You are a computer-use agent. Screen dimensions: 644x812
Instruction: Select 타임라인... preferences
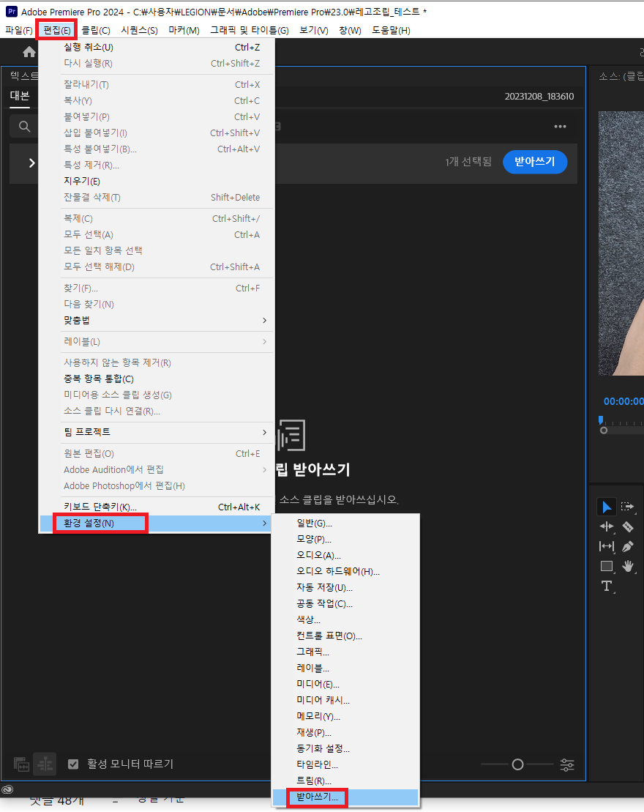[345, 765]
